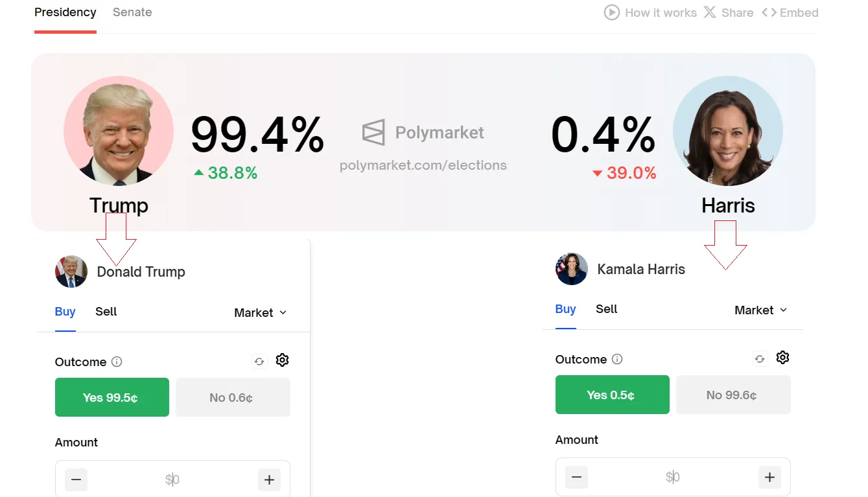The image size is (868, 497).
Task: Click Harris's large circular portrait
Action: pyautogui.click(x=728, y=131)
